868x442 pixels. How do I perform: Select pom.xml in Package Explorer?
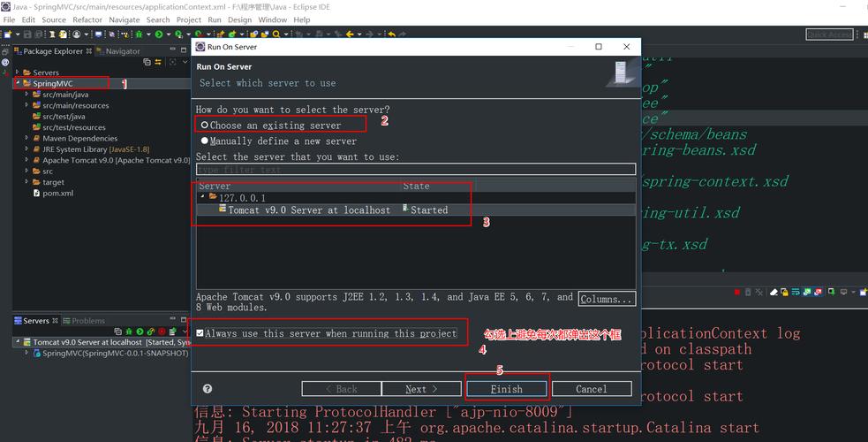[53, 193]
